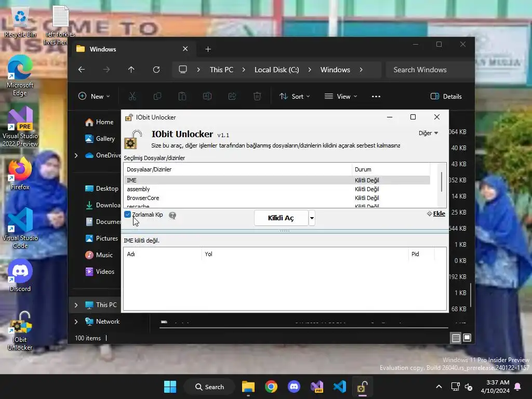Viewport: 532px width, 399px height.
Task: Open the View dropdown in File Explorer
Action: click(x=341, y=96)
